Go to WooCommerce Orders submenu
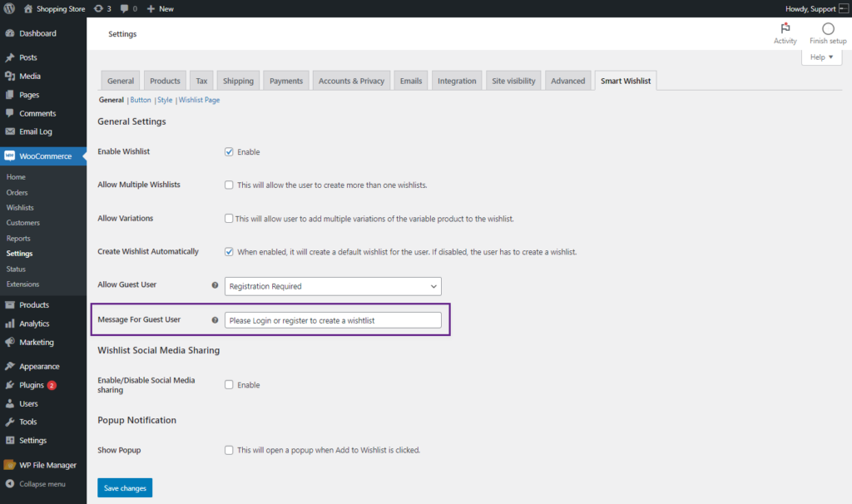Viewport: 852px width, 504px height. click(x=17, y=192)
